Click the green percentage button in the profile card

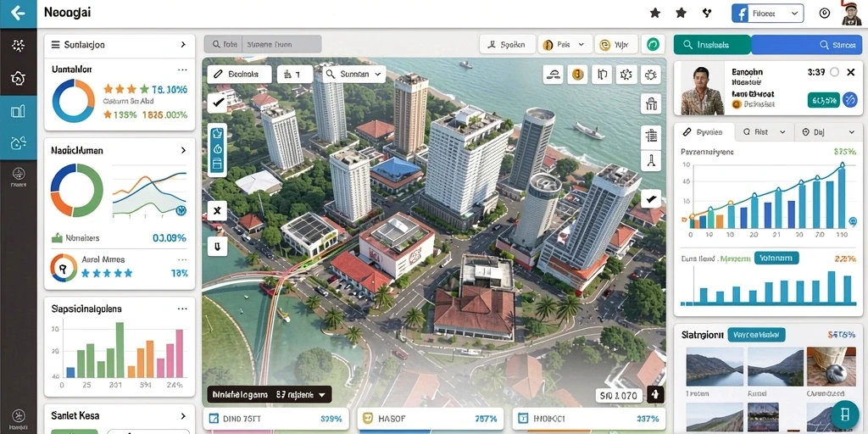[x=824, y=100]
